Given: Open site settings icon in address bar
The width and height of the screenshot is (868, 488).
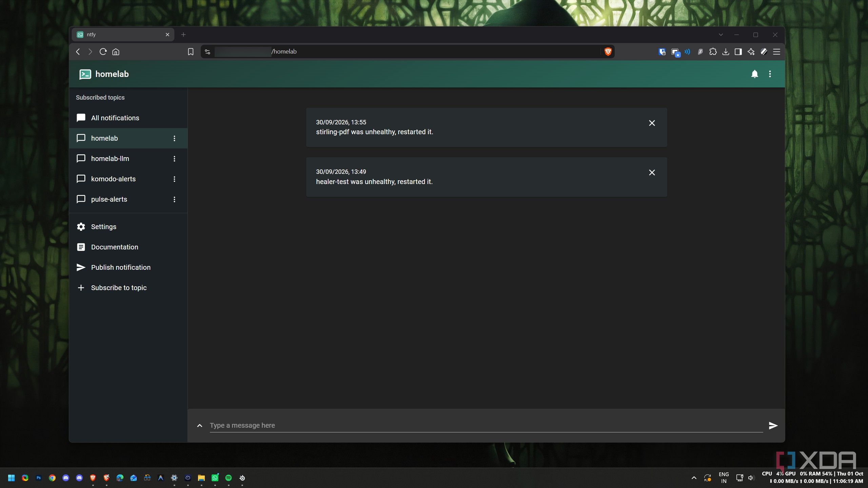Looking at the screenshot, I should 208,52.
